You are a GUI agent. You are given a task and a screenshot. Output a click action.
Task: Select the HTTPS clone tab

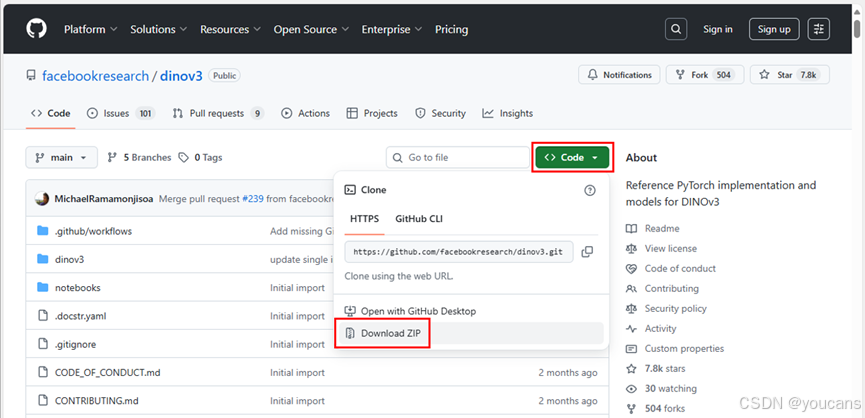point(365,219)
